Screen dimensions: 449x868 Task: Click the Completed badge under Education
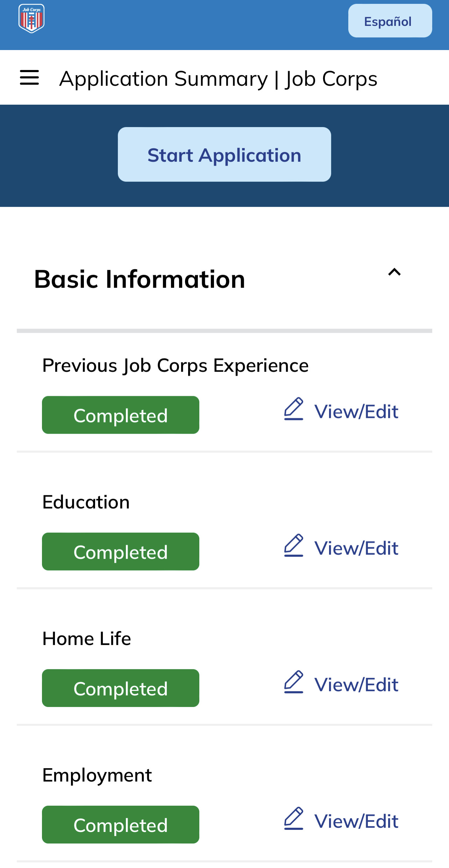click(121, 552)
